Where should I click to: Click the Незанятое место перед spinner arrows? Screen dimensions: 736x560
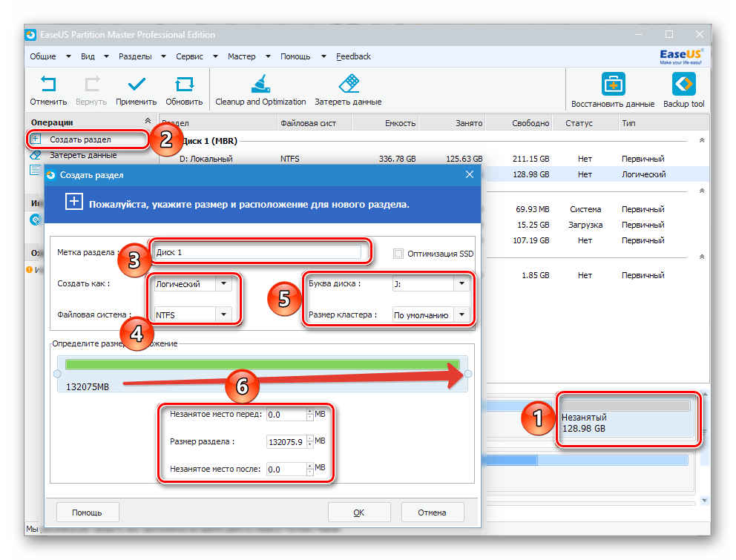[310, 415]
